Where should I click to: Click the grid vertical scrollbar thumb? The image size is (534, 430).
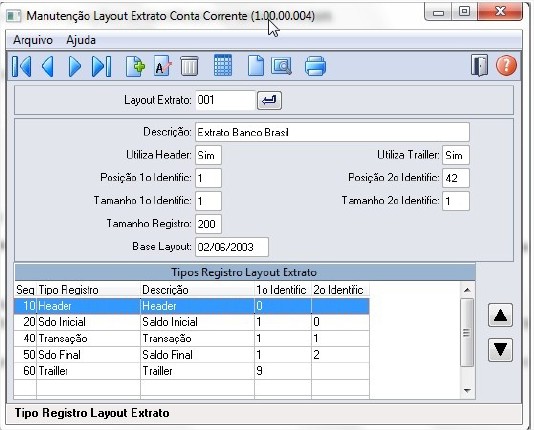pos(467,333)
